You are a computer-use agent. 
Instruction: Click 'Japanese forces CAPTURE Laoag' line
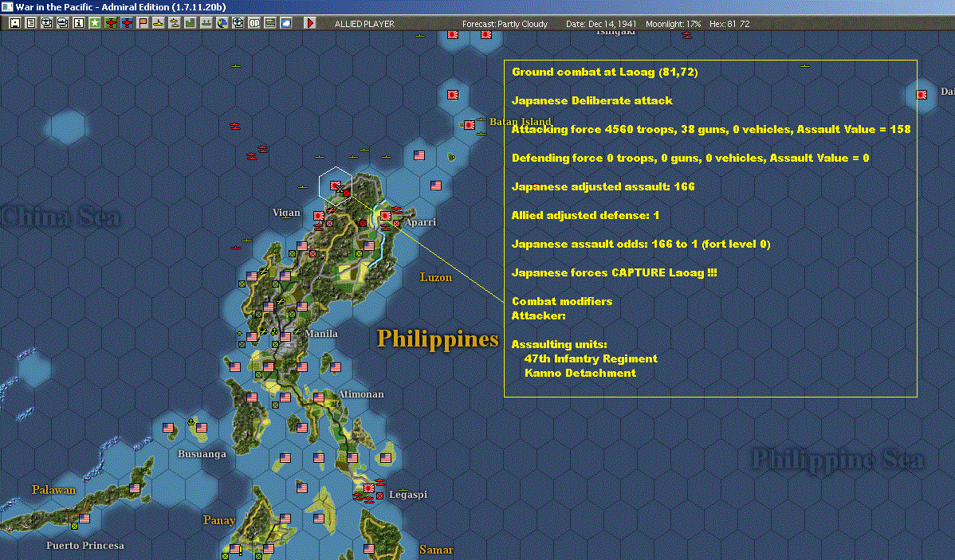click(x=614, y=272)
